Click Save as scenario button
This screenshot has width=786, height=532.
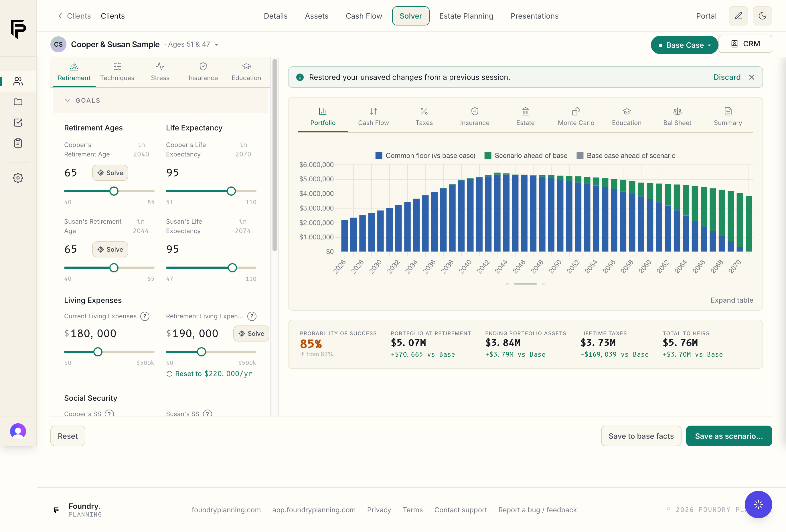tap(729, 436)
